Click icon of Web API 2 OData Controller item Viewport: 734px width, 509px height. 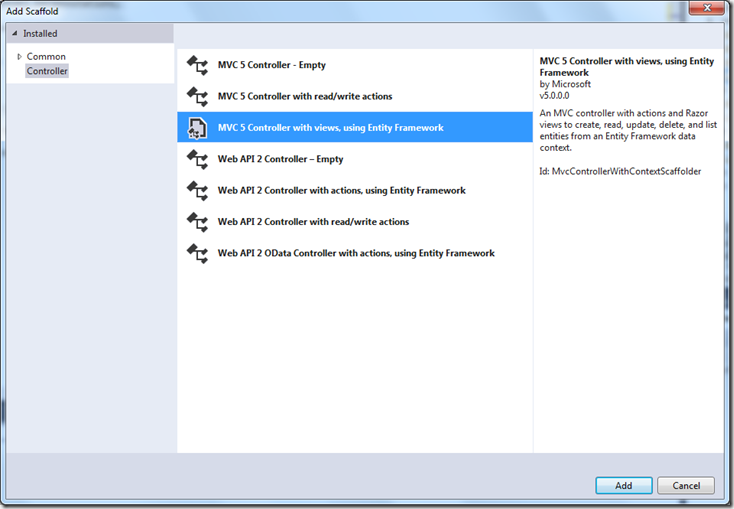[197, 253]
